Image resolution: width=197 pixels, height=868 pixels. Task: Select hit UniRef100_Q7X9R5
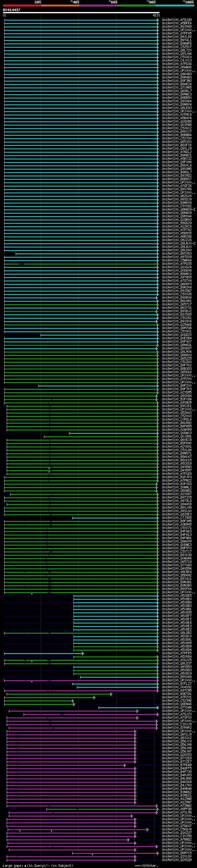click(x=177, y=88)
